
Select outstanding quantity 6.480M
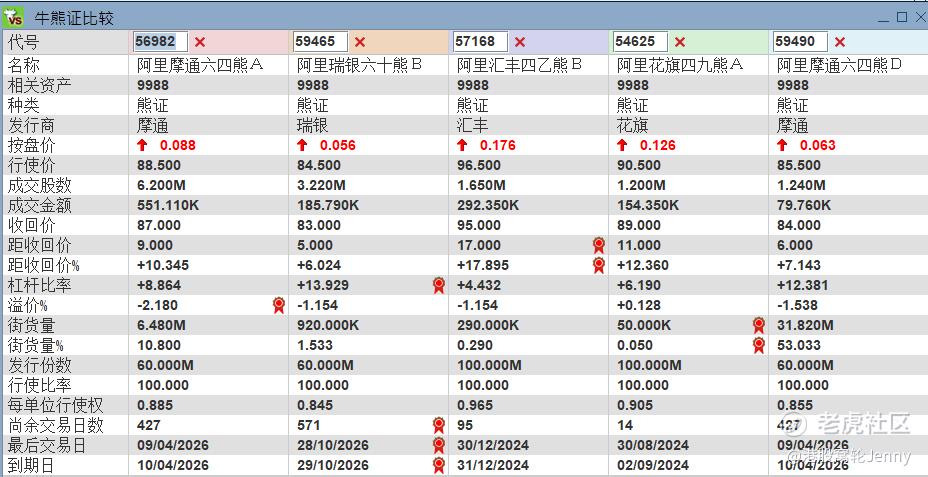(x=161, y=325)
